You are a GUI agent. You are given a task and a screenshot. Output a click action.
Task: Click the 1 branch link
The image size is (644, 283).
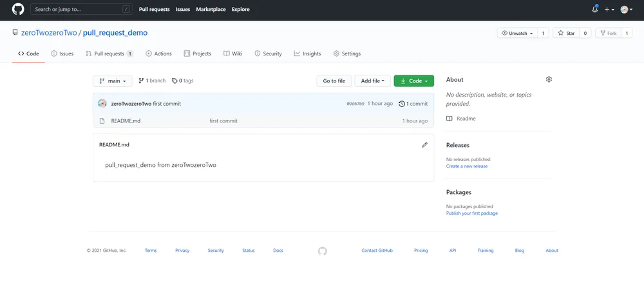[x=152, y=81]
